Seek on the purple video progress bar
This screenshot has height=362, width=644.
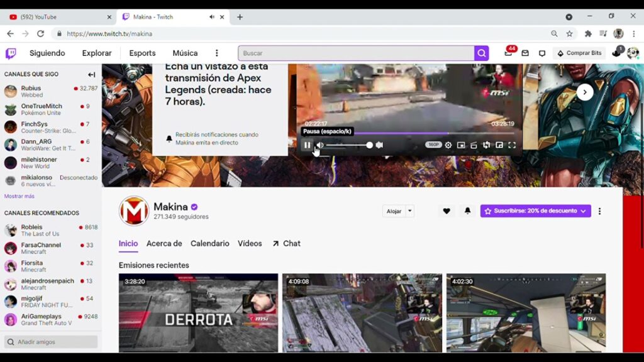point(409,133)
